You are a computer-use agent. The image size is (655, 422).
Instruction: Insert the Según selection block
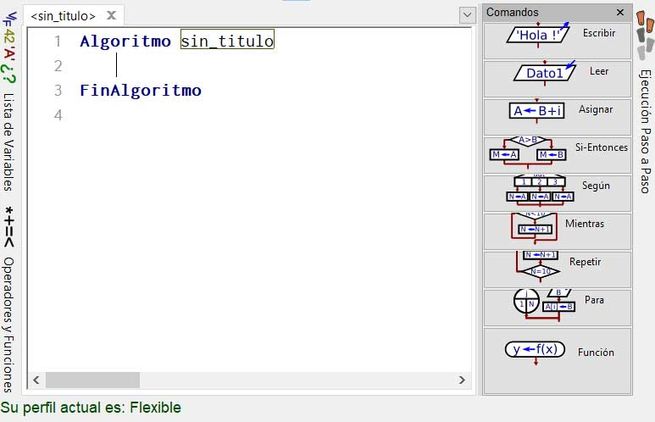(x=557, y=193)
